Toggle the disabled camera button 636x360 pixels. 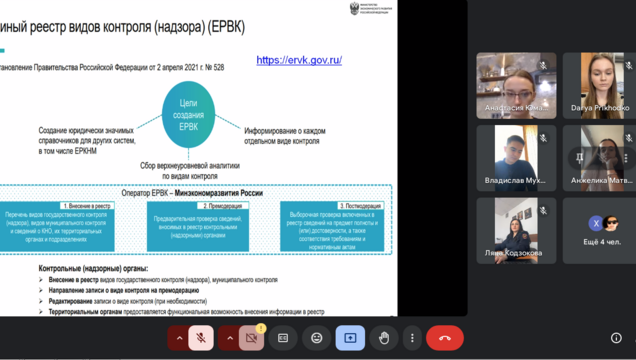251,338
